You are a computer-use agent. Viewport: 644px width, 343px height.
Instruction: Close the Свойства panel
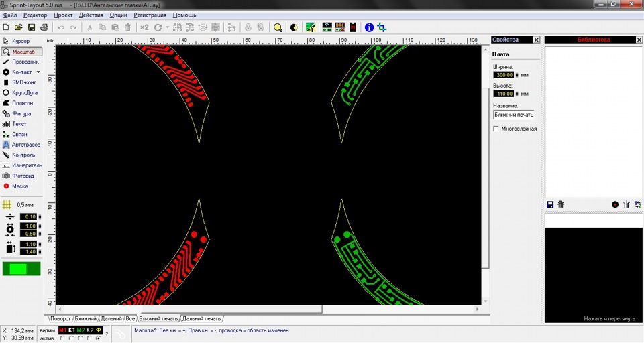point(537,40)
